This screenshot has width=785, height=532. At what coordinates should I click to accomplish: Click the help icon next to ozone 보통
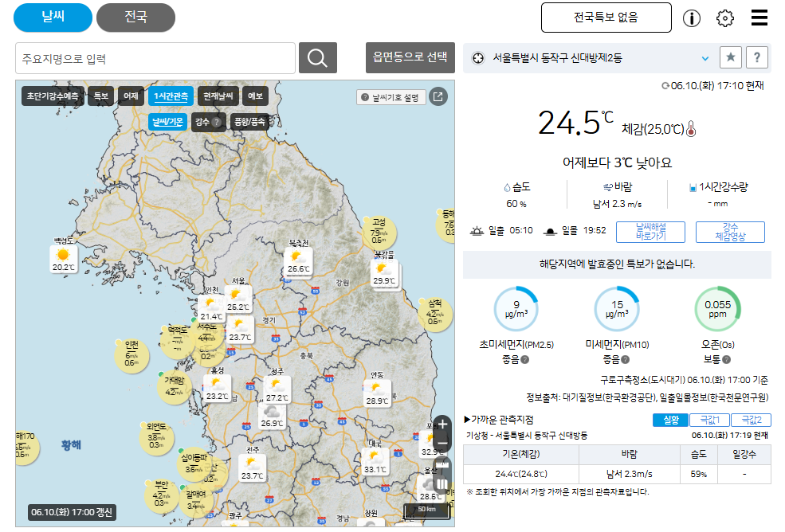(727, 359)
